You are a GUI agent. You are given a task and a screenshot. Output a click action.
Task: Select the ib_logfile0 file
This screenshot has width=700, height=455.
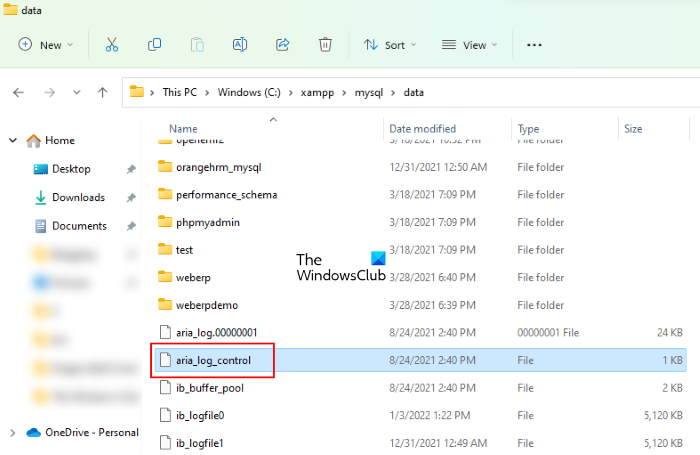pos(200,416)
